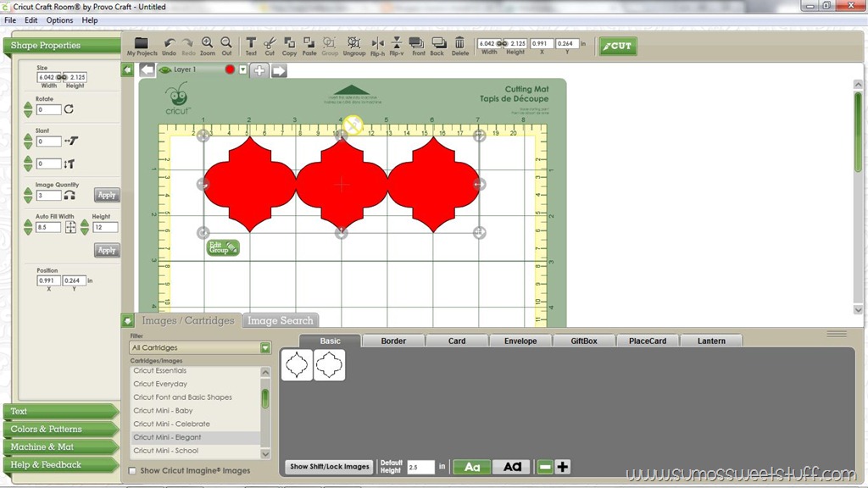The image size is (868, 488).
Task: Click the green CUT button
Action: [618, 46]
